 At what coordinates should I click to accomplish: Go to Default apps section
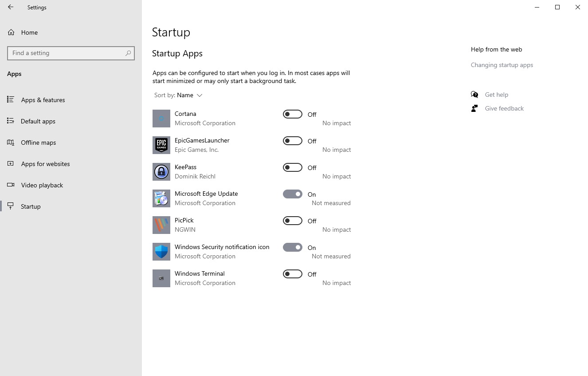point(38,121)
